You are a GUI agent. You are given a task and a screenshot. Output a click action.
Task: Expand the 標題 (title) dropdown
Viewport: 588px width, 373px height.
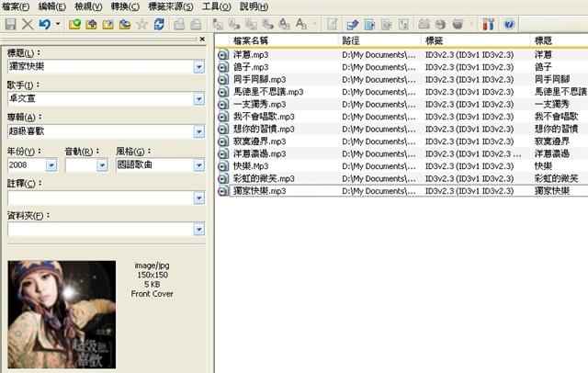click(199, 68)
